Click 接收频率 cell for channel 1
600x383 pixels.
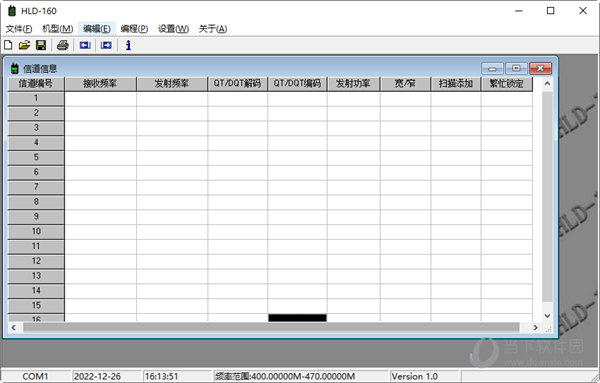(x=101, y=98)
